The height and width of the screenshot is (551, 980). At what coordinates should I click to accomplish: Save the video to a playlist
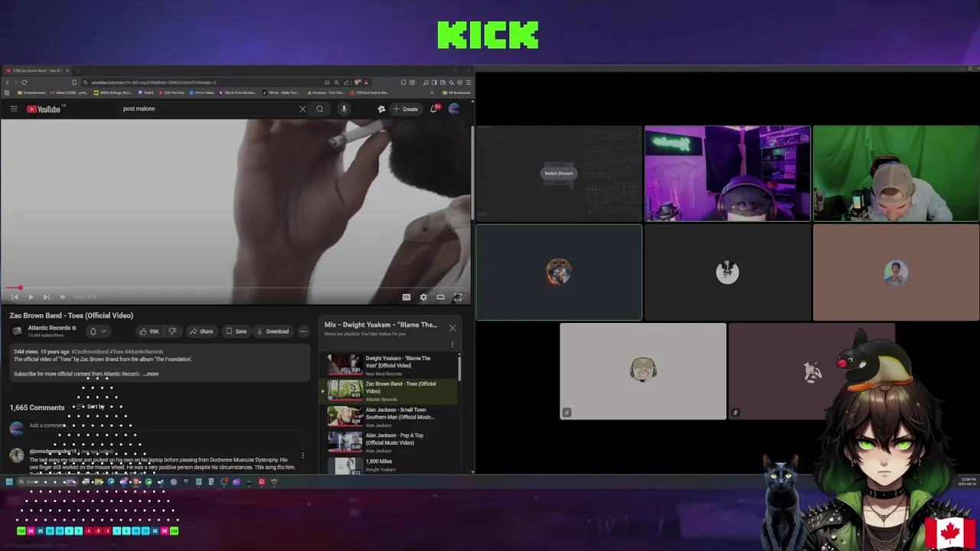[236, 331]
